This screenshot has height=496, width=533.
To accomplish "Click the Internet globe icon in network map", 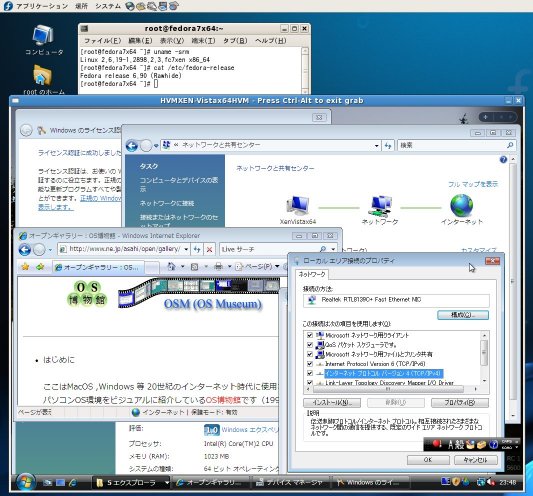I will point(461,205).
